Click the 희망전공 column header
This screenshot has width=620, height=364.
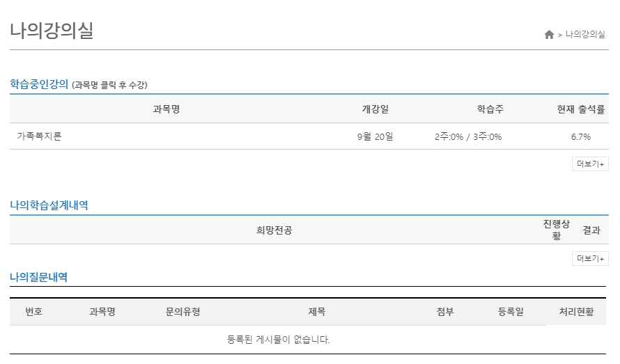(x=274, y=230)
